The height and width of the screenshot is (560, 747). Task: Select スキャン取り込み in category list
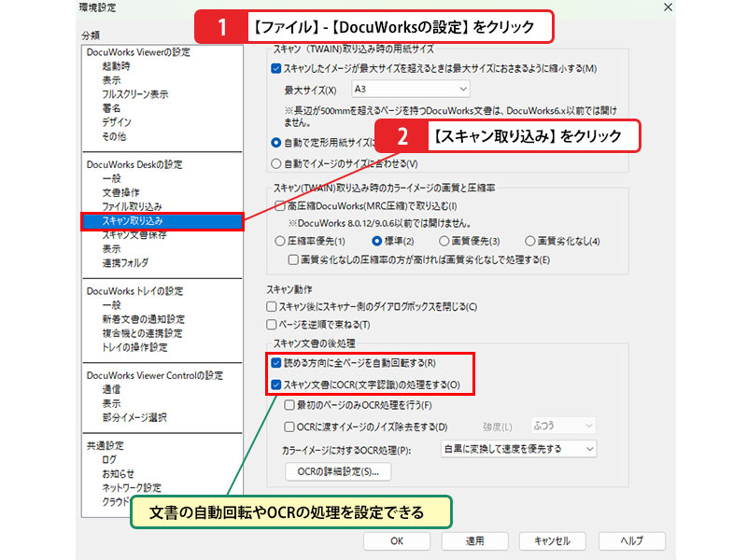pos(162,221)
